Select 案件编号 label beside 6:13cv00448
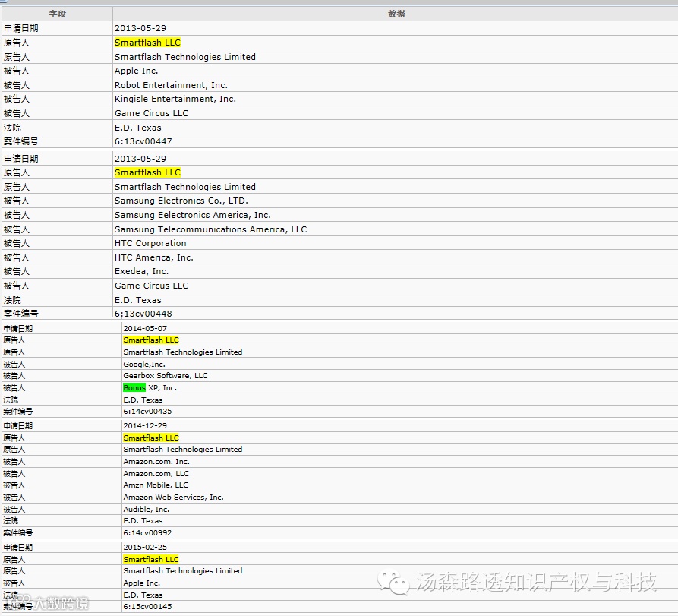This screenshot has width=678, height=616. point(20,314)
